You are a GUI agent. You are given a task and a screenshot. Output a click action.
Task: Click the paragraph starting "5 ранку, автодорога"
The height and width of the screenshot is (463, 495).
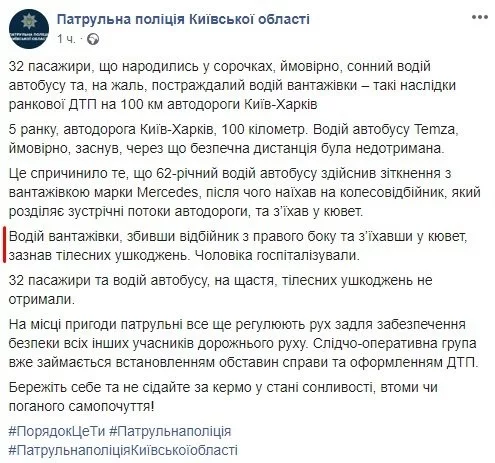234,139
